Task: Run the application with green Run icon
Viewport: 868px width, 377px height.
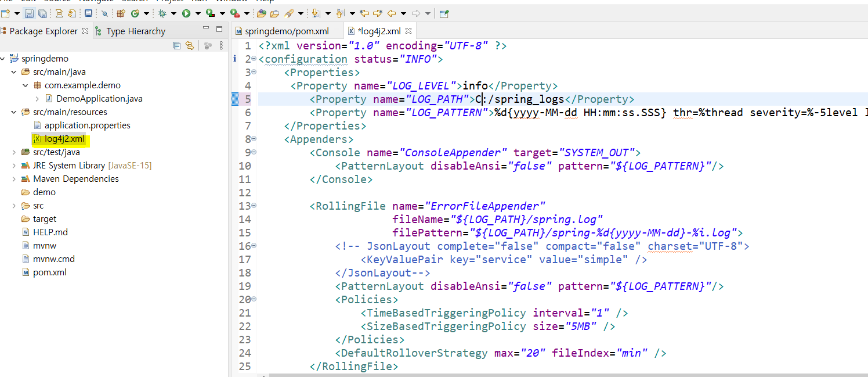Action: pos(185,13)
